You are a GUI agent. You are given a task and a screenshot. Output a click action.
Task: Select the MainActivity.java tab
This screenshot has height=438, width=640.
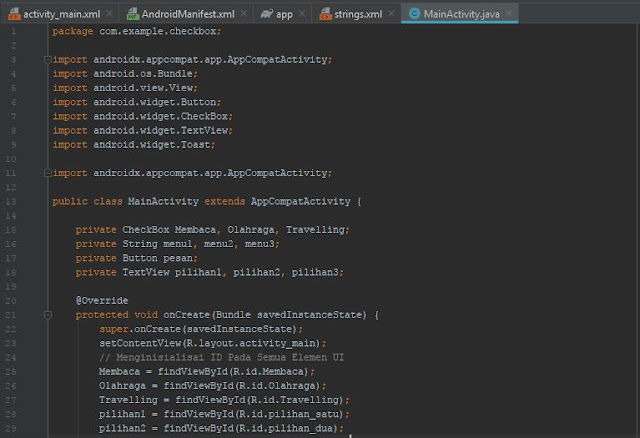click(x=461, y=14)
